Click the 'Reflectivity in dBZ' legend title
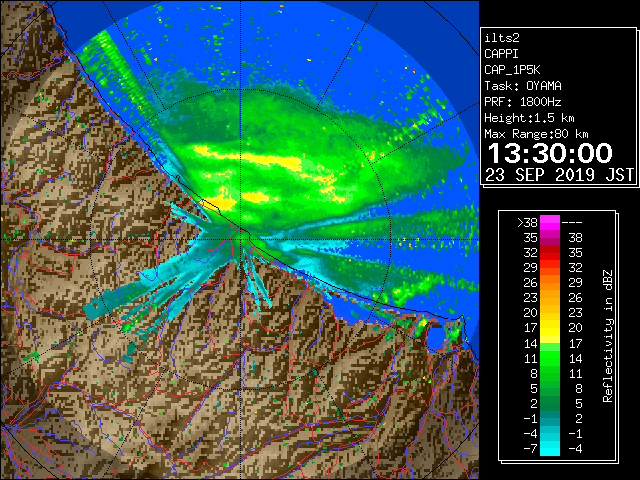 pos(608,336)
